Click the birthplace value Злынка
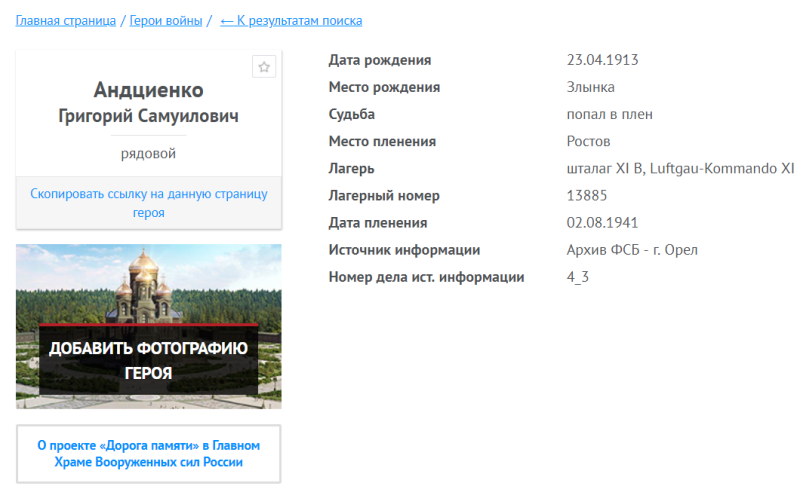Viewport: 800px width, 489px height. (x=590, y=87)
